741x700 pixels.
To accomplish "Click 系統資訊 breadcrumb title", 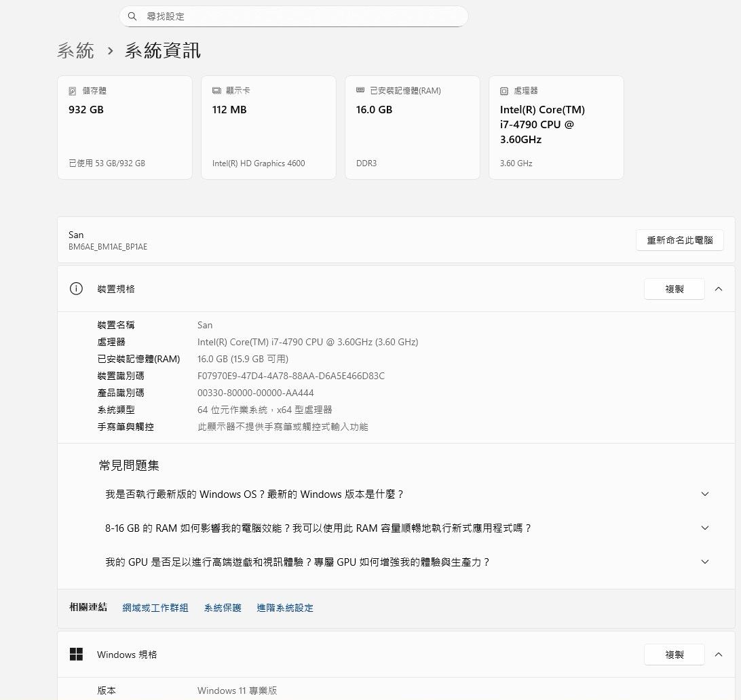I will 163,51.
